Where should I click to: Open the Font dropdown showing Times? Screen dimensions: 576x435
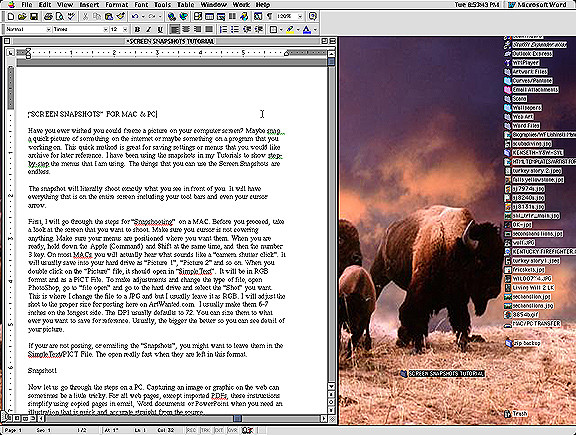[x=105, y=29]
